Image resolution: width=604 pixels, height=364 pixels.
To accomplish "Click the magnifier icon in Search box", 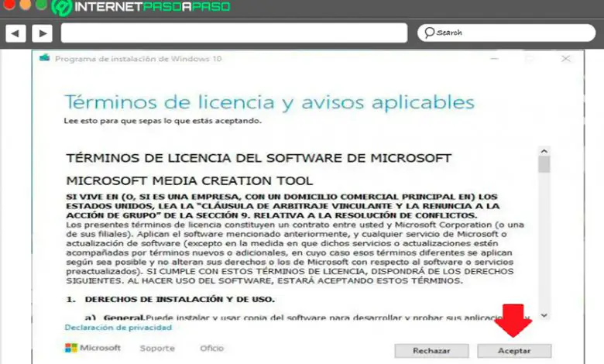I will coord(429,33).
